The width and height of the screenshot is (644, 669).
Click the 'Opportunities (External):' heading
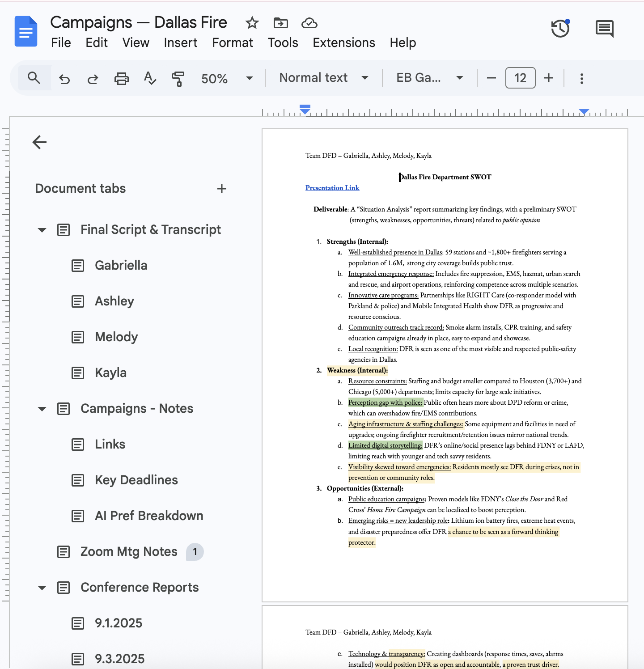click(365, 488)
